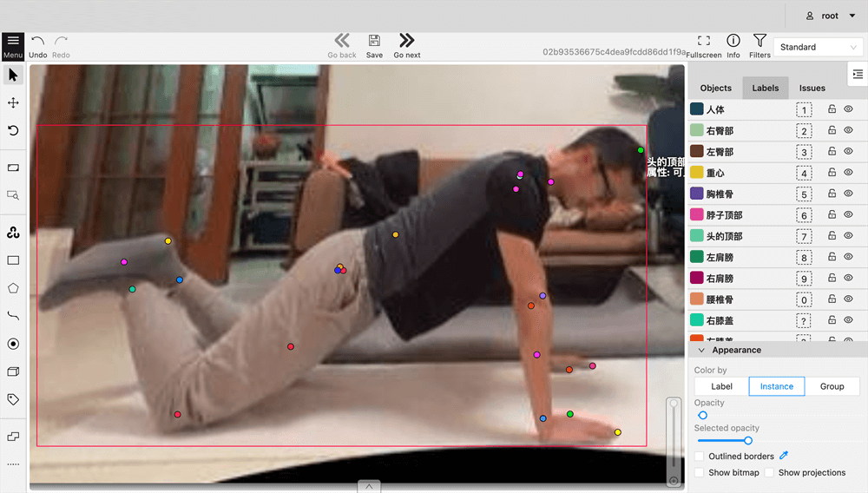The height and width of the screenshot is (493, 868).
Task: Open the job Info dialog
Action: pyautogui.click(x=733, y=47)
